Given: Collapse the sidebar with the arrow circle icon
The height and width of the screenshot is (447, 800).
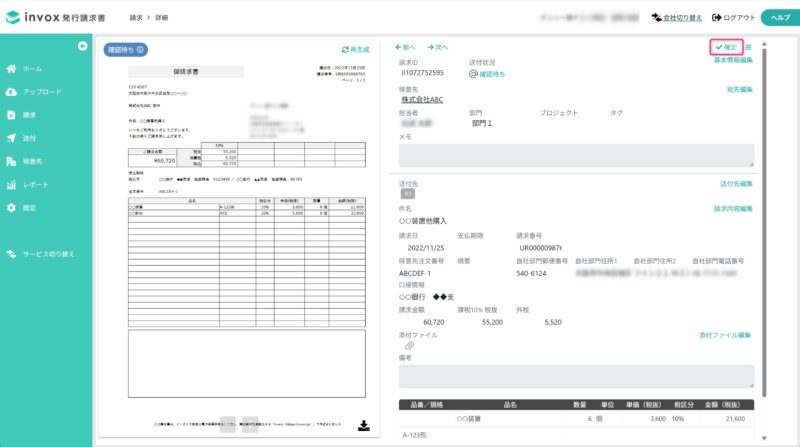Looking at the screenshot, I should [82, 46].
